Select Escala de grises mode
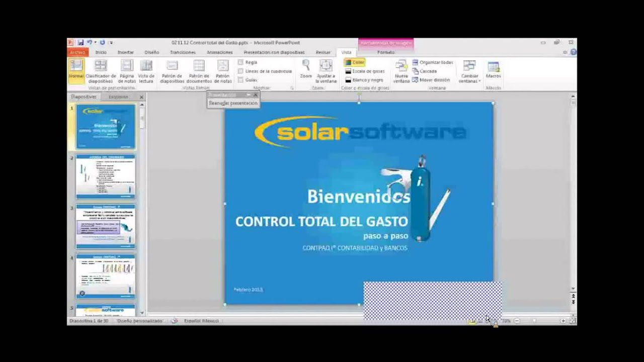 [365, 71]
